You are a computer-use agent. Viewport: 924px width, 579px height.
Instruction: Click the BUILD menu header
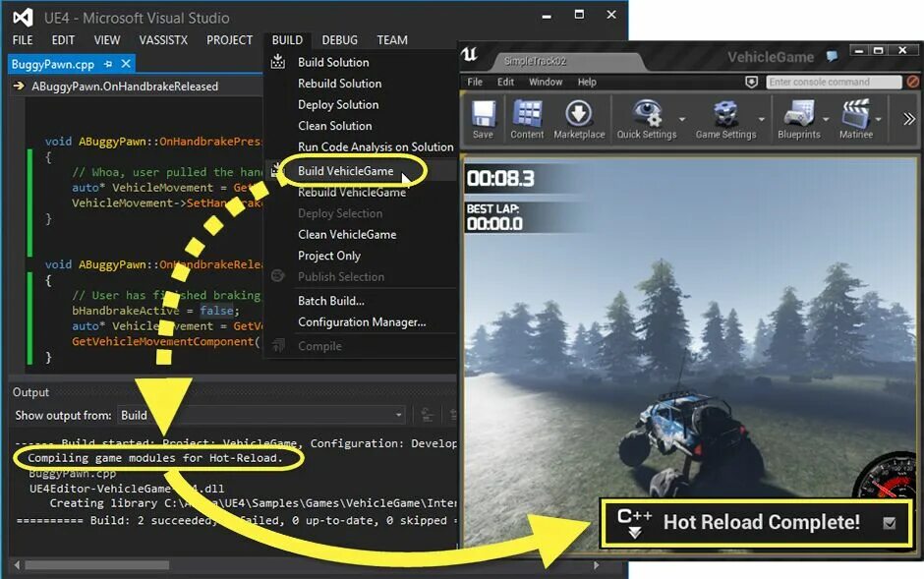(x=287, y=40)
